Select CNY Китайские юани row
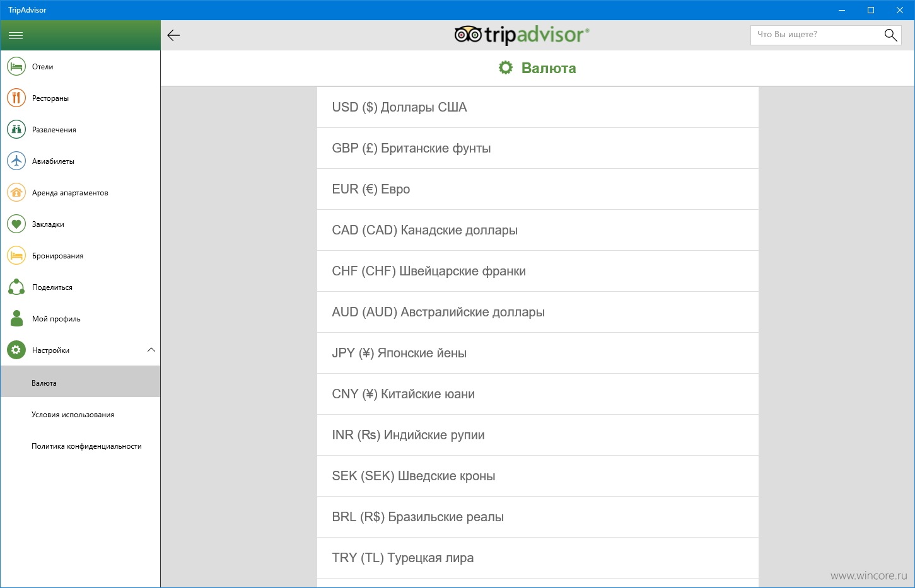Viewport: 915px width, 588px height. [x=537, y=394]
